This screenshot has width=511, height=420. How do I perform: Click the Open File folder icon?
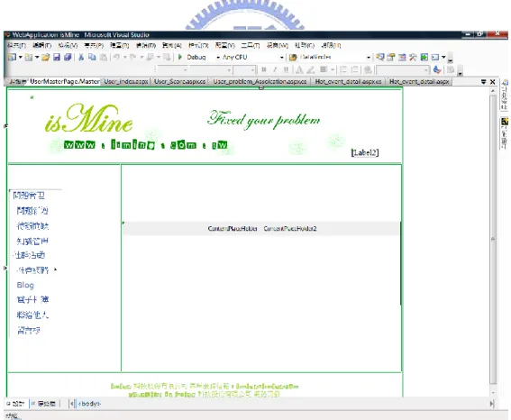46,58
